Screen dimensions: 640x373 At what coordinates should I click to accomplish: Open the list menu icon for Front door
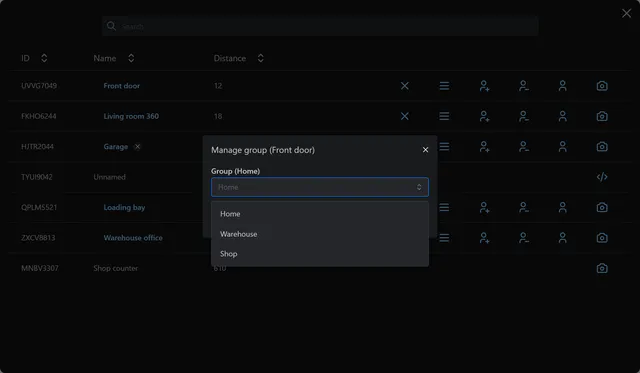[444, 86]
